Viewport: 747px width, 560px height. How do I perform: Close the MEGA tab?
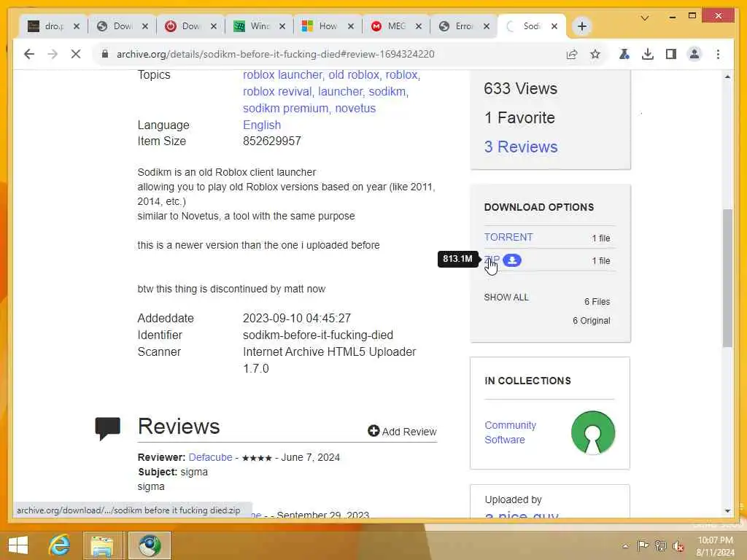418,26
